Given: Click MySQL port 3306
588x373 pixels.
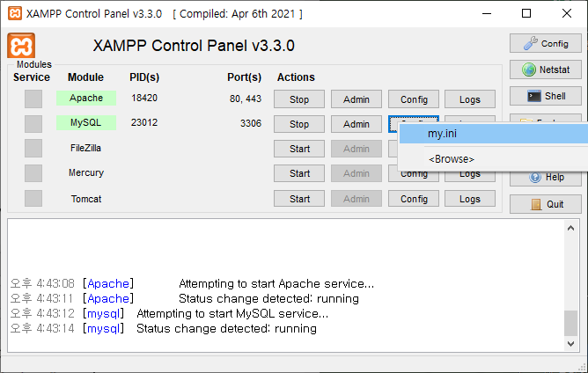Looking at the screenshot, I should pyautogui.click(x=251, y=123).
